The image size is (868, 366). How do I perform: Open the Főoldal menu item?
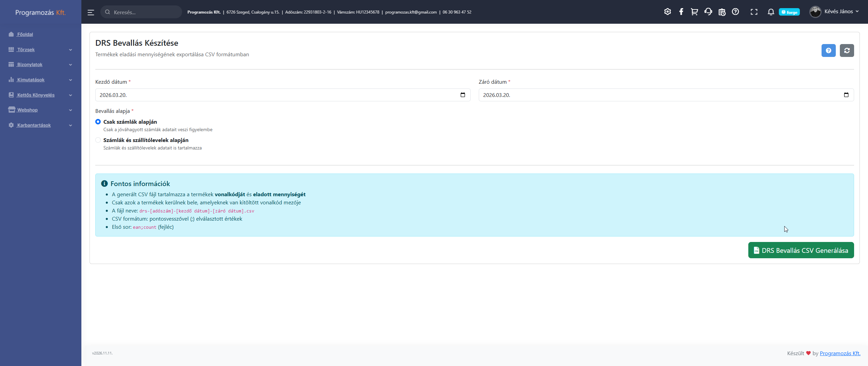coord(25,34)
